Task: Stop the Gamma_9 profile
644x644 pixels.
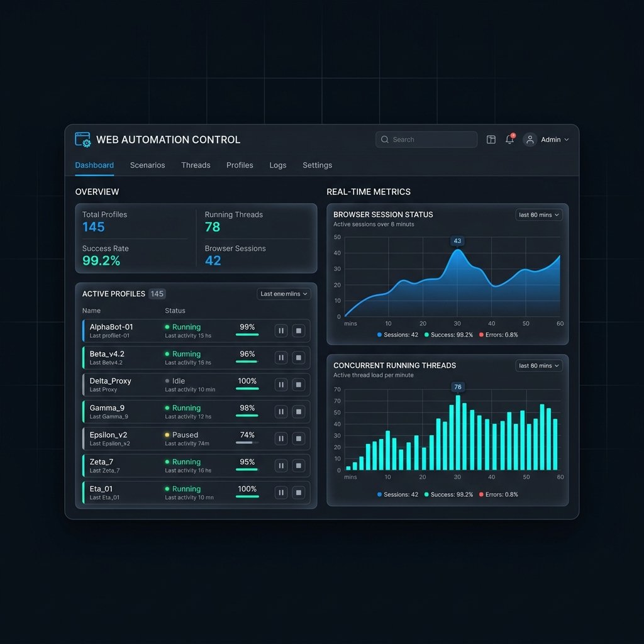Action: [x=299, y=411]
